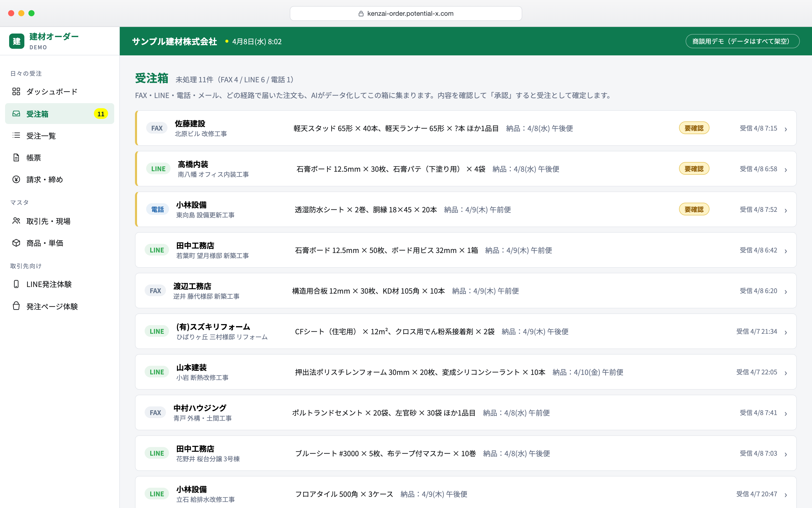
Task: Click order text フロアタイル 500角 × 3ケース
Action: tap(344, 494)
